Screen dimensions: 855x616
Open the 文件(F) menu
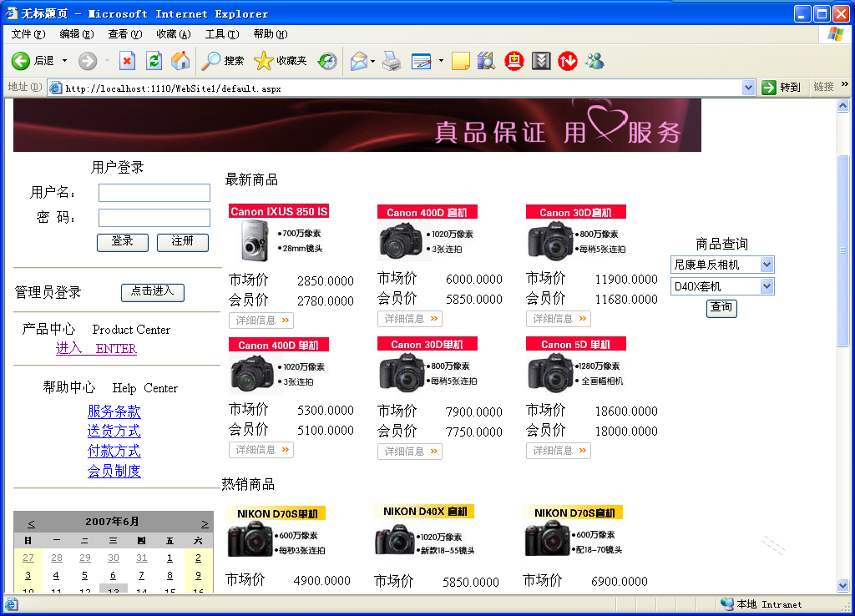28,34
